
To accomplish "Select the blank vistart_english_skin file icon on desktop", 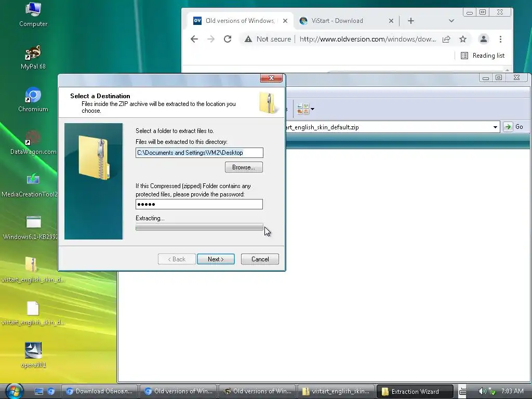I will (x=33, y=312).
